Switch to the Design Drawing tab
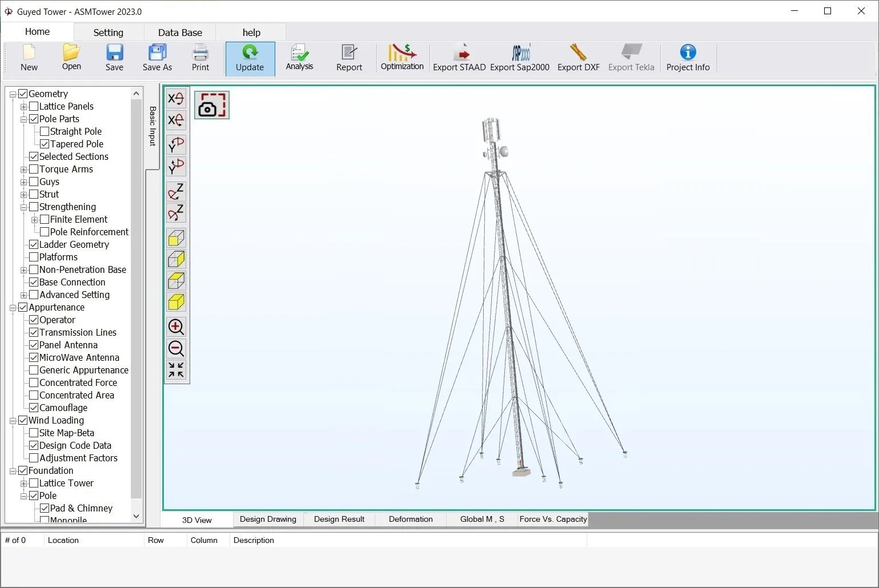This screenshot has width=879, height=588. pyautogui.click(x=268, y=519)
